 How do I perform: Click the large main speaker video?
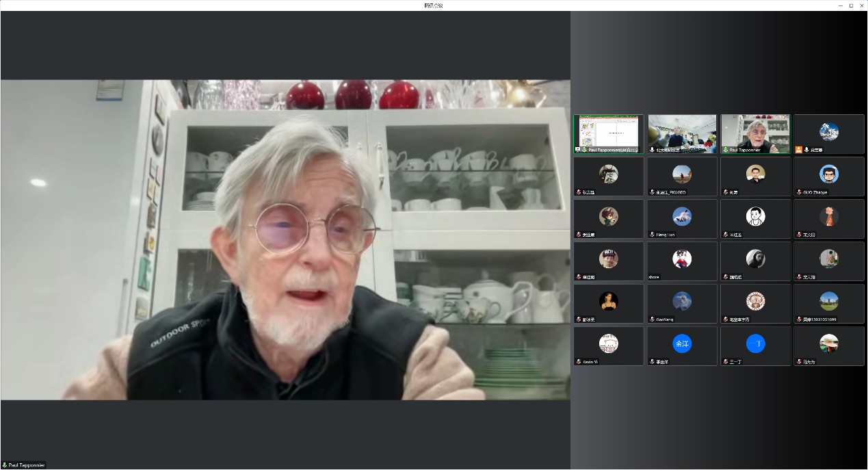[x=285, y=239]
